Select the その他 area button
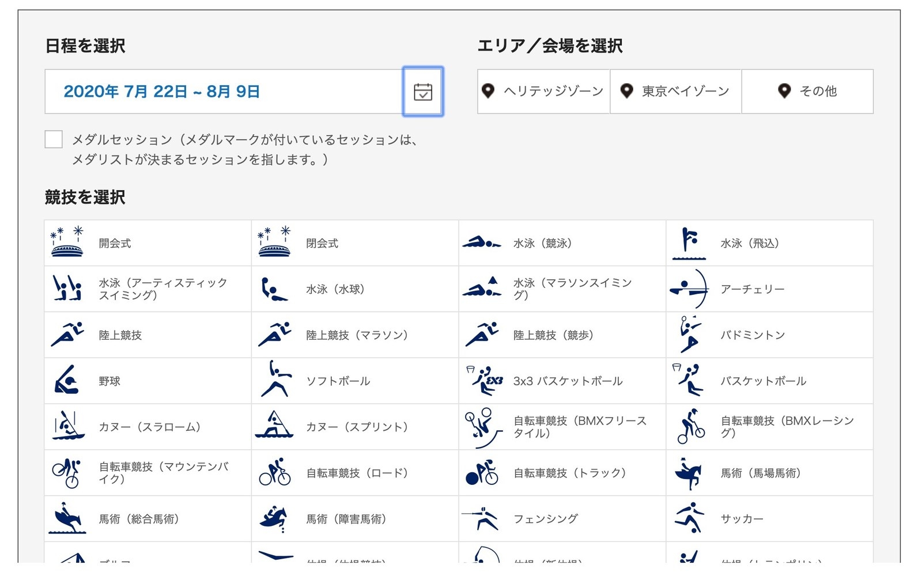This screenshot has width=922, height=588. (x=807, y=91)
